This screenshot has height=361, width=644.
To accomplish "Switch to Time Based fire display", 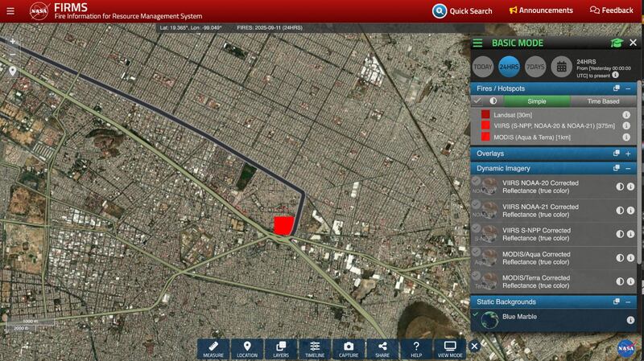I will coord(603,101).
